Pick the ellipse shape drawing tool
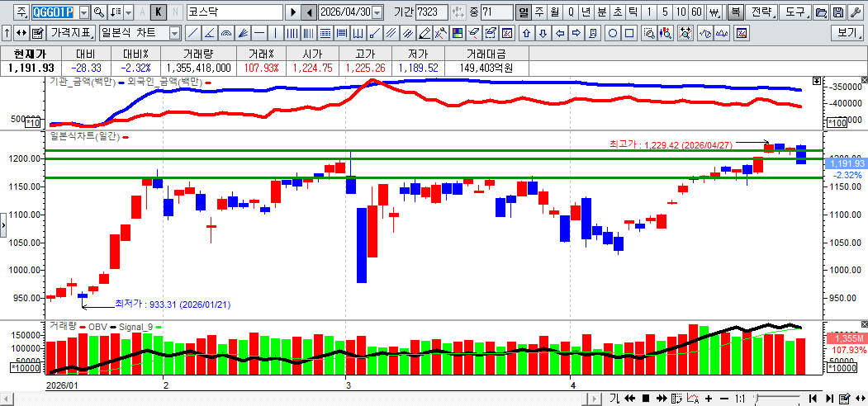The image size is (868, 406). pos(614,33)
